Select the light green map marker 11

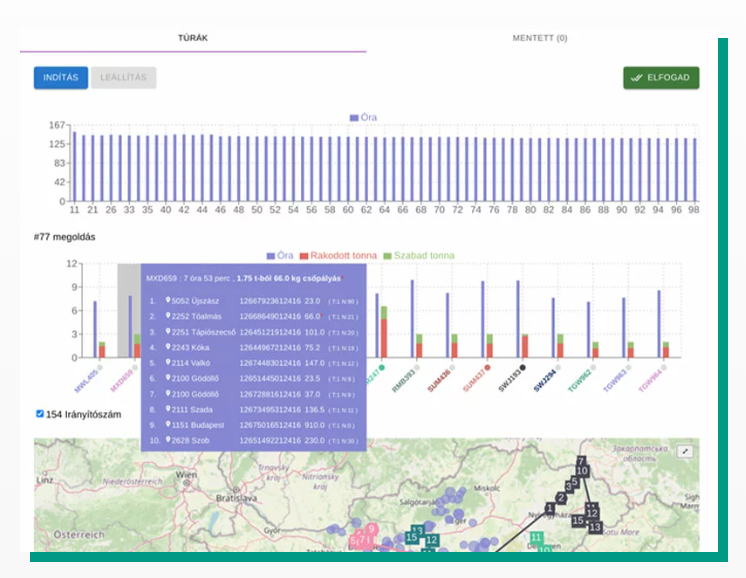(537, 538)
